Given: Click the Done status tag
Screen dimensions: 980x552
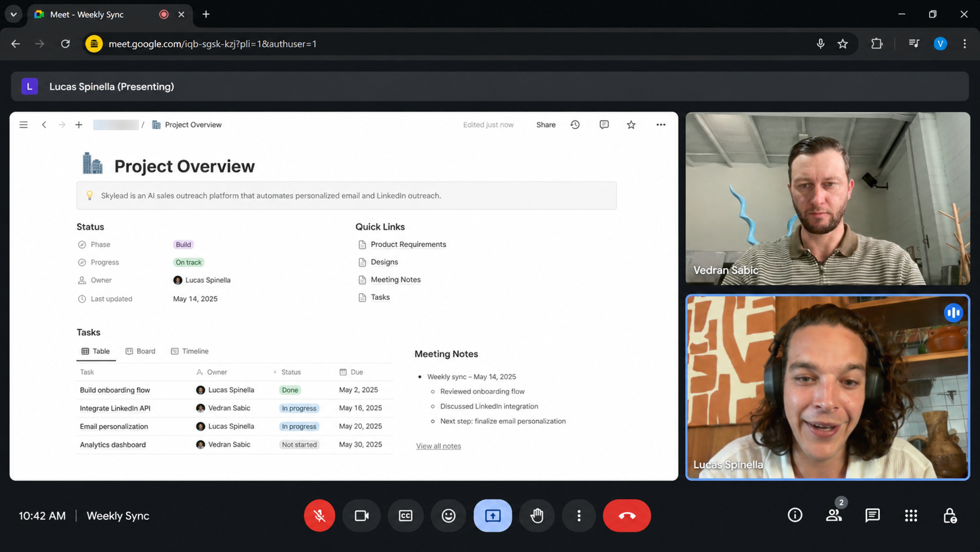Looking at the screenshot, I should [290, 390].
